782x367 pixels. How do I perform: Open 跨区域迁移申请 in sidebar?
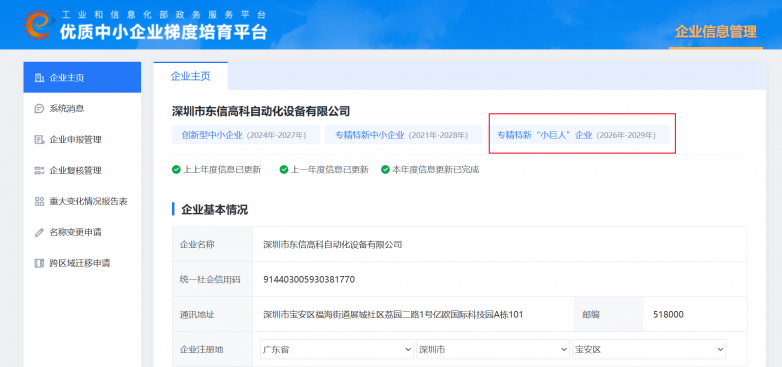[82, 263]
